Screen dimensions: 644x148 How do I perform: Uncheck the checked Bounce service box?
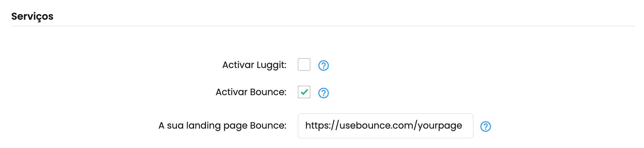304,92
